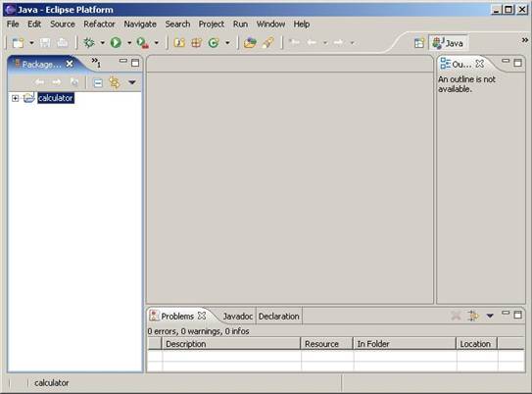Sort by the In Folder column header
The width and height of the screenshot is (532, 394).
pyautogui.click(x=405, y=344)
